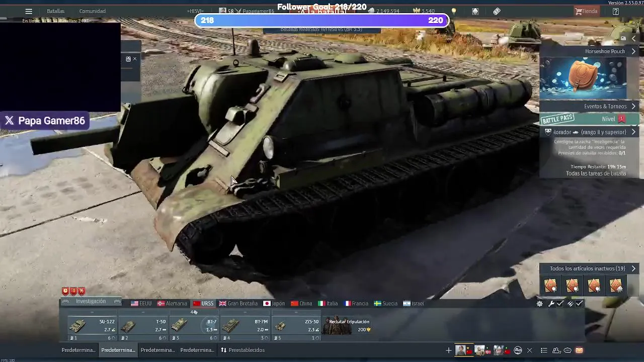The image size is (644, 362).
Task: Open the warbonds diamond icon in top bar
Action: pyautogui.click(x=475, y=11)
